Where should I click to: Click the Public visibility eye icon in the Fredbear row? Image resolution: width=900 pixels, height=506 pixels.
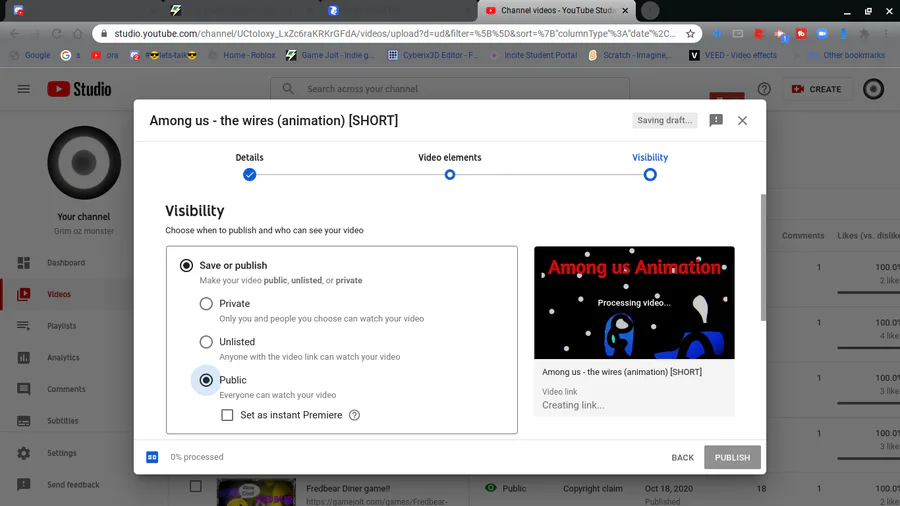click(x=491, y=488)
